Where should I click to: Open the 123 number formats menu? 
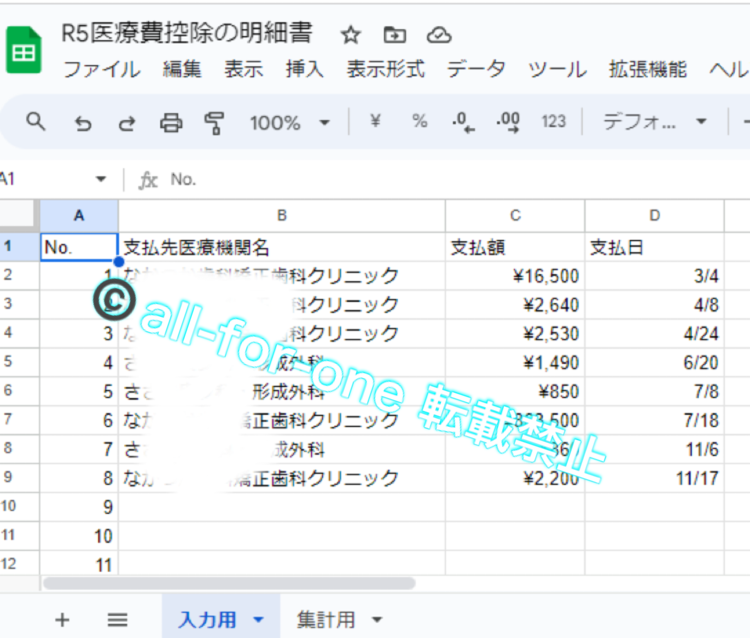(x=553, y=121)
